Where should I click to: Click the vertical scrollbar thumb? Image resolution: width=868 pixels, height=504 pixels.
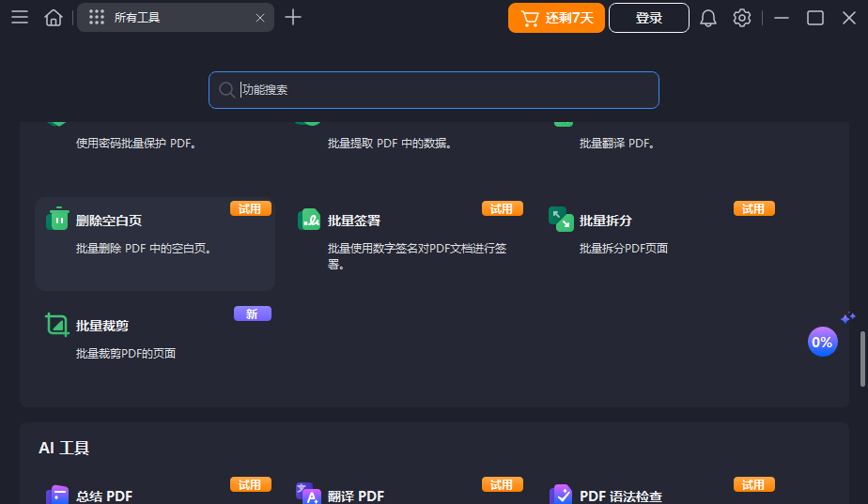click(862, 359)
